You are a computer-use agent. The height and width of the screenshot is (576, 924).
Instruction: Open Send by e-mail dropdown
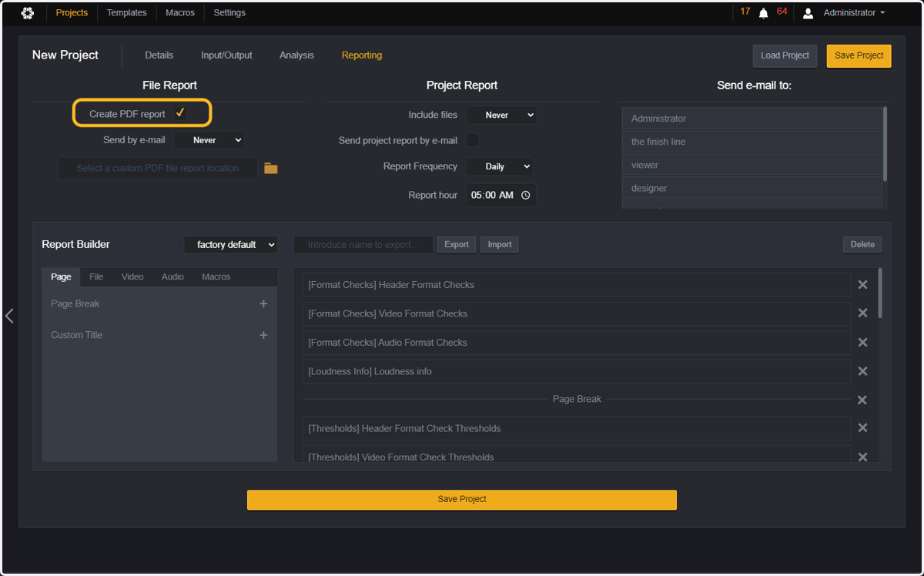pyautogui.click(x=209, y=140)
